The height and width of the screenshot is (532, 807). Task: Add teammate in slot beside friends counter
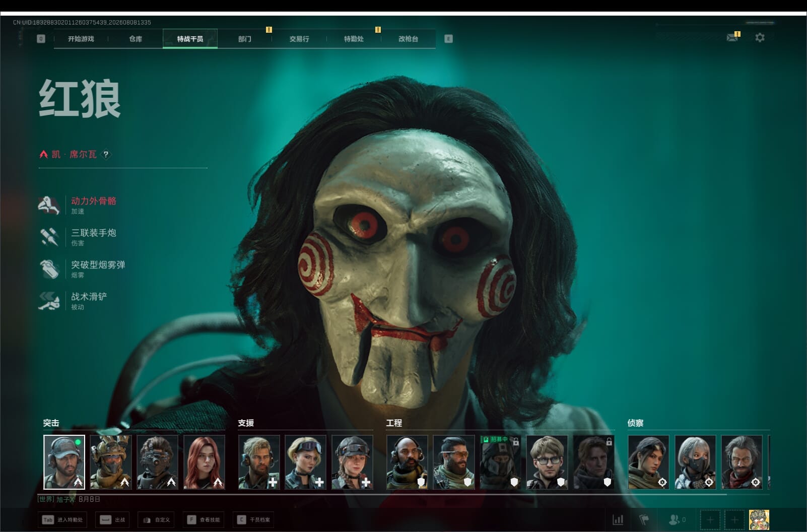[710, 519]
